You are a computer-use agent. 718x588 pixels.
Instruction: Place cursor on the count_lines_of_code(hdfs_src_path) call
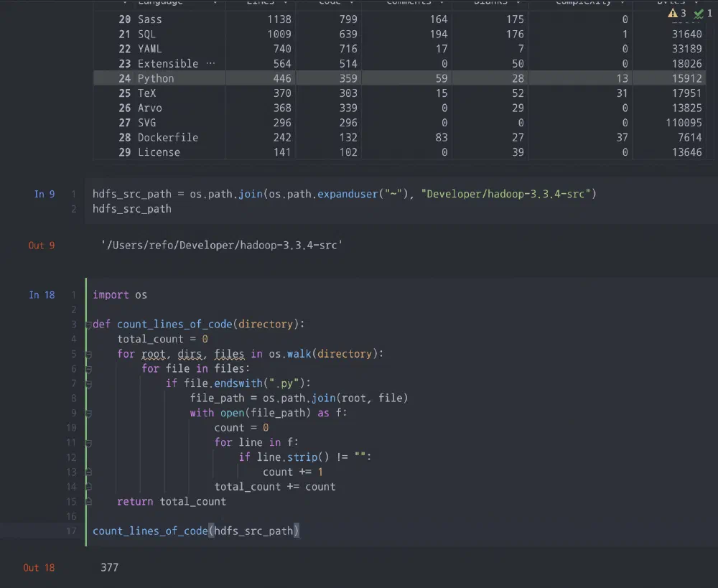[x=195, y=531]
